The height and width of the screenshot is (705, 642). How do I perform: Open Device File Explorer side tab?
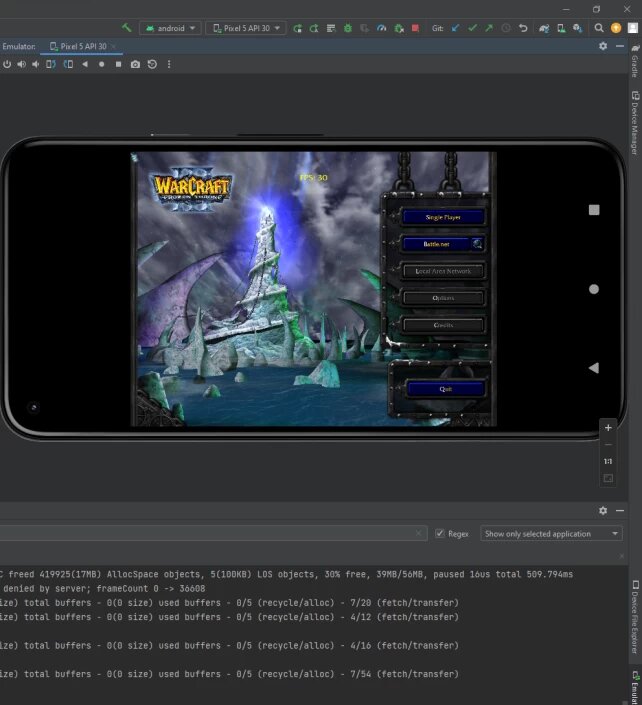[635, 617]
